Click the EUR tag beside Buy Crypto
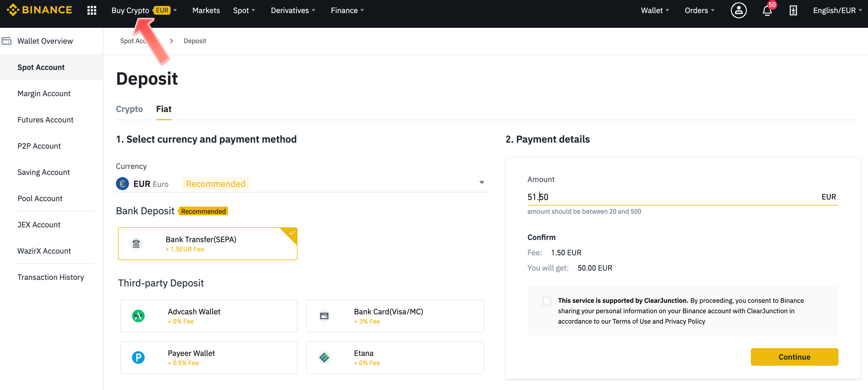This screenshot has width=868, height=390. pos(162,10)
